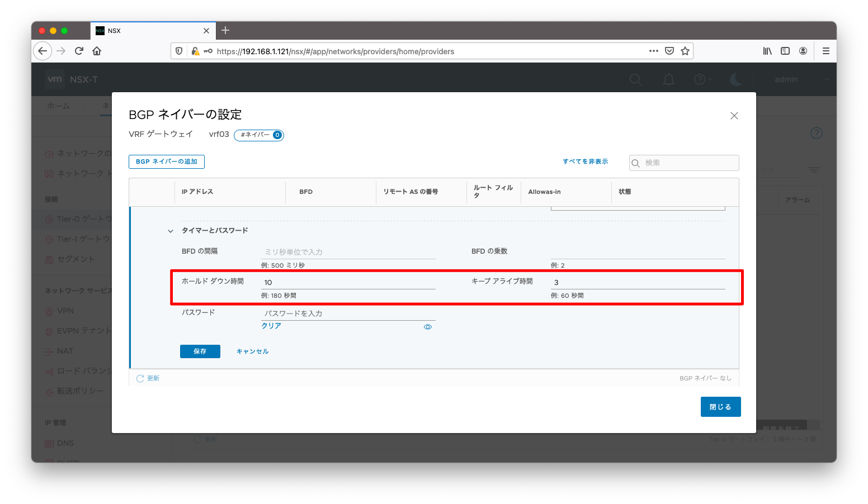Viewport: 868px width, 504px height.
Task: Bookmark this page with the star icon
Action: coord(685,51)
